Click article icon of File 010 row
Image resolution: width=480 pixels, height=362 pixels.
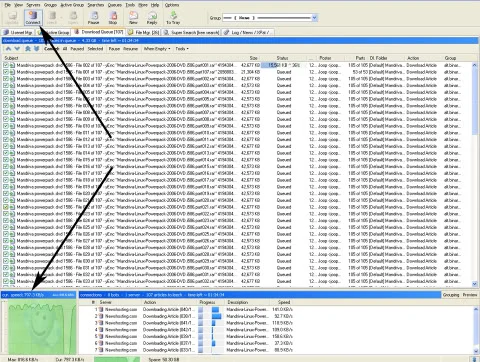(x=12, y=126)
